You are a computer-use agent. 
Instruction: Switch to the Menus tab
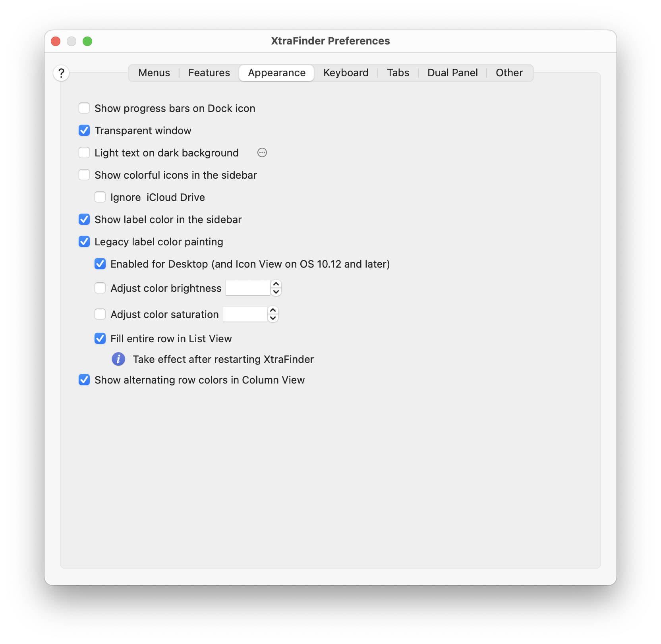pos(154,73)
